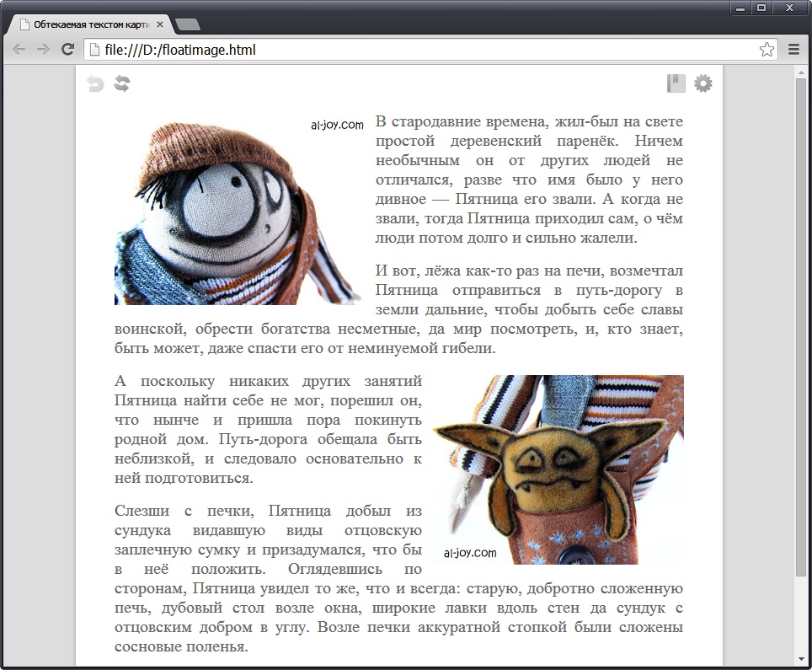Select the 'Обтекаемая текстом карти' tab
This screenshot has width=812, height=670.
[x=91, y=24]
